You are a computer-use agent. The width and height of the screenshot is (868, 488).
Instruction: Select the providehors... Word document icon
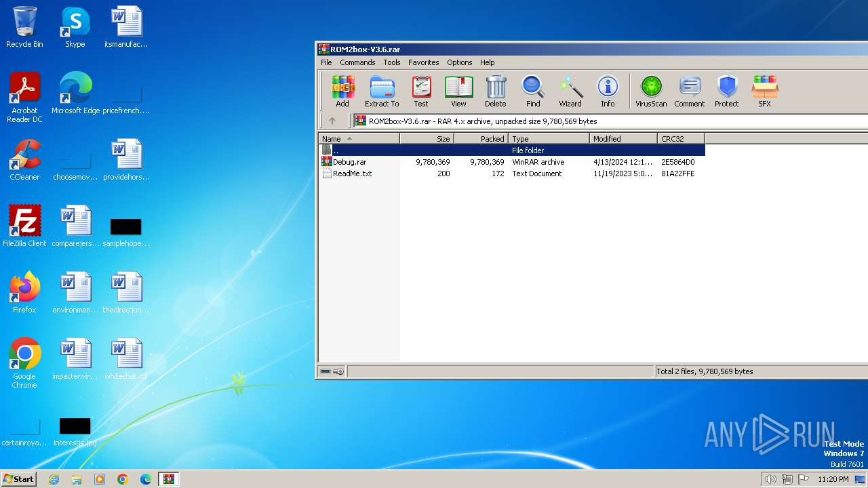pyautogui.click(x=126, y=160)
